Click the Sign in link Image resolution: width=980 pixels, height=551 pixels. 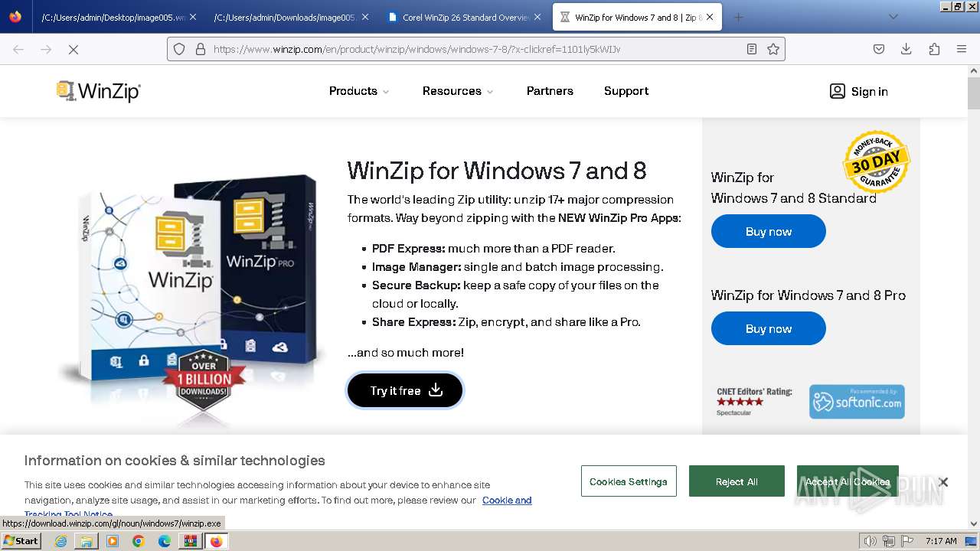869,91
